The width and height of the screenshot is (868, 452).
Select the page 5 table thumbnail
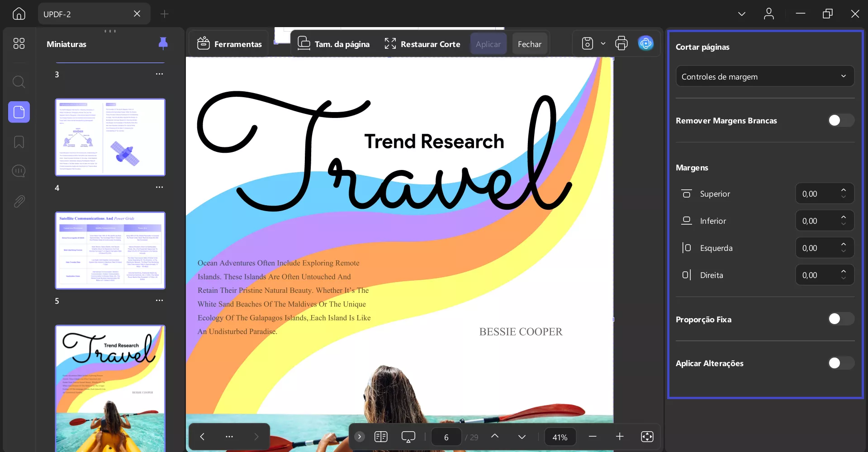[110, 250]
